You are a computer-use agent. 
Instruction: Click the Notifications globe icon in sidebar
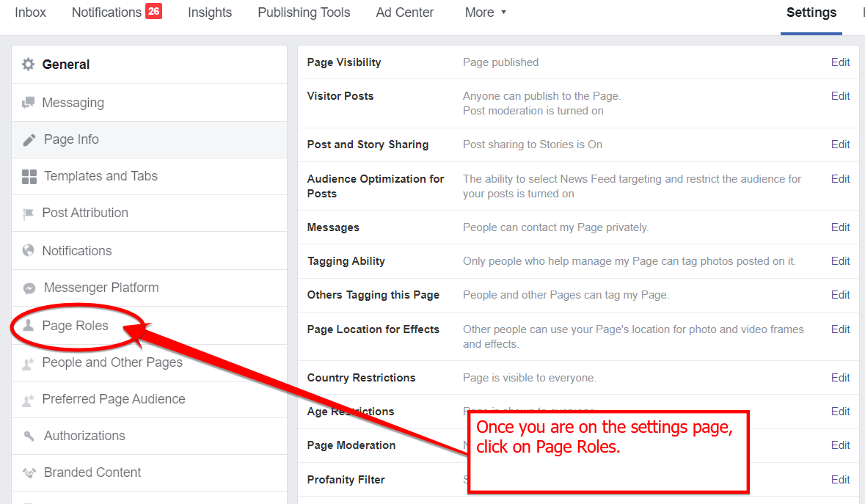pos(28,251)
